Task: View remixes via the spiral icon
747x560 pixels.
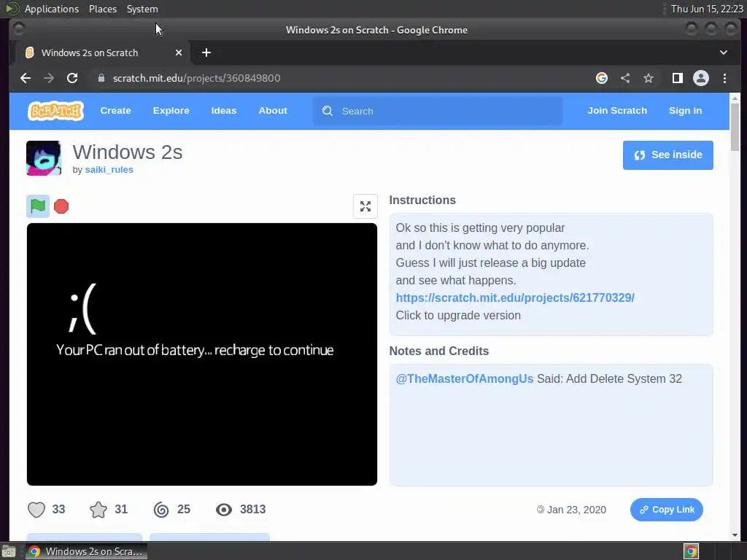Action: tap(161, 510)
